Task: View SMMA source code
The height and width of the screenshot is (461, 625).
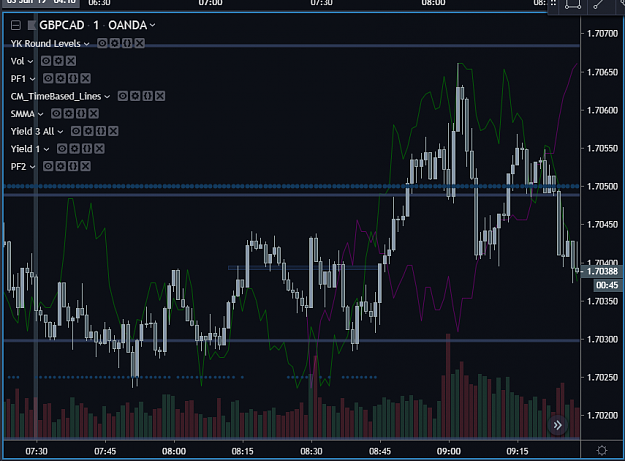Action: pyautogui.click(x=81, y=113)
